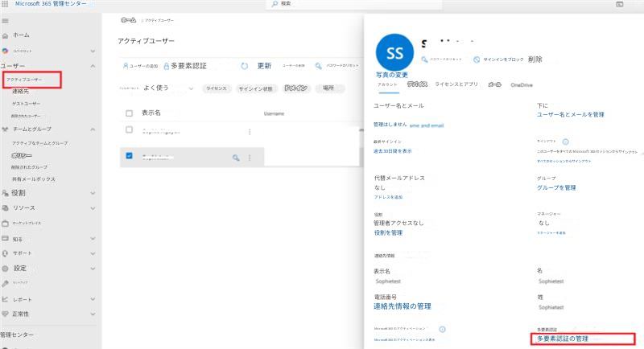Image resolution: width=644 pixels, height=349 pixels.
Task: Select アクティブユーザー in the sidebar
Action: click(24, 80)
